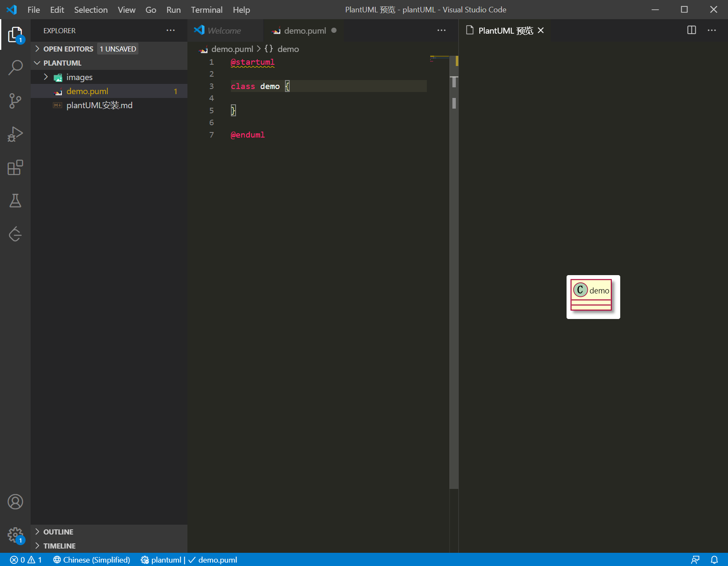Screen dimensions: 728x566
Task: Open Explorer more actions ellipsis
Action: point(171,30)
